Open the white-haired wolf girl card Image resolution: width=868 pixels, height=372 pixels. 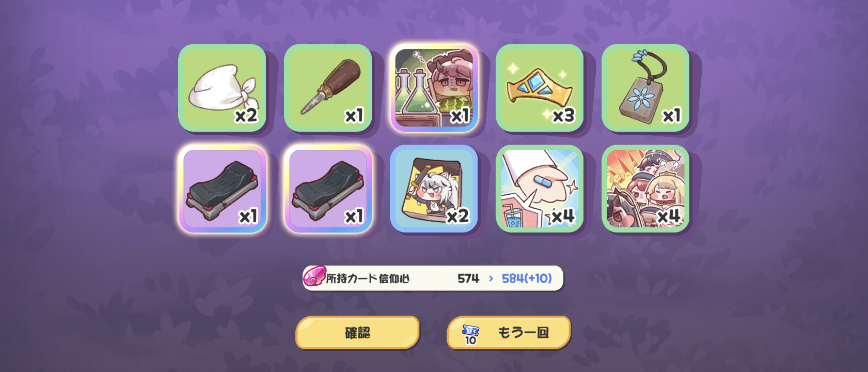point(434,188)
